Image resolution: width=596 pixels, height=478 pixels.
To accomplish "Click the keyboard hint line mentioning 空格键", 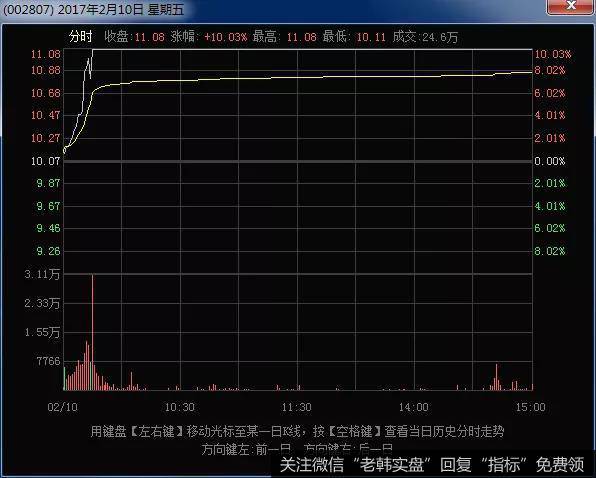I will click(x=298, y=432).
